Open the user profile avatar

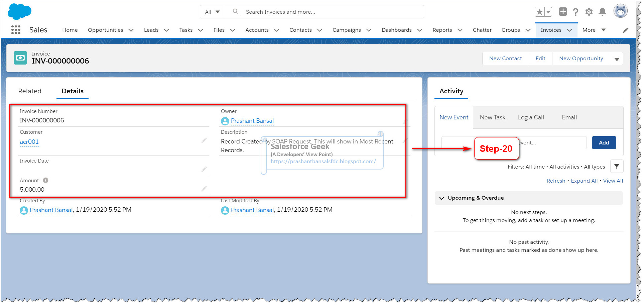pyautogui.click(x=621, y=11)
